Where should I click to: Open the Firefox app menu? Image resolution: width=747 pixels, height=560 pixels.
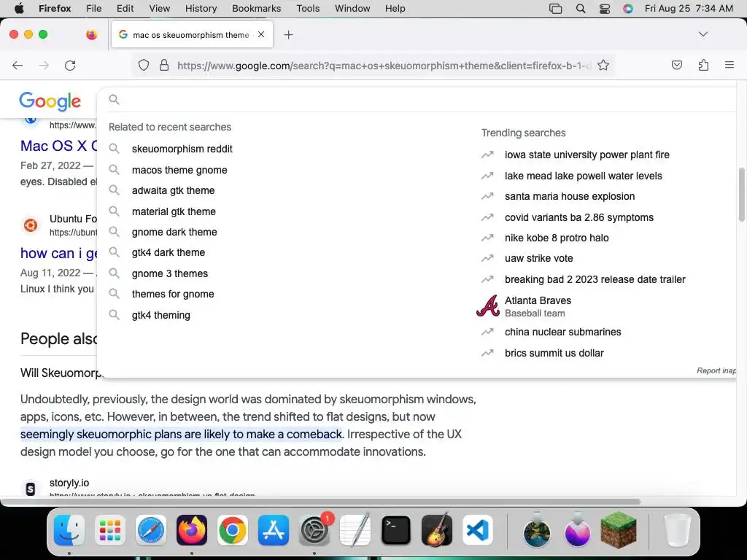pyautogui.click(x=55, y=9)
